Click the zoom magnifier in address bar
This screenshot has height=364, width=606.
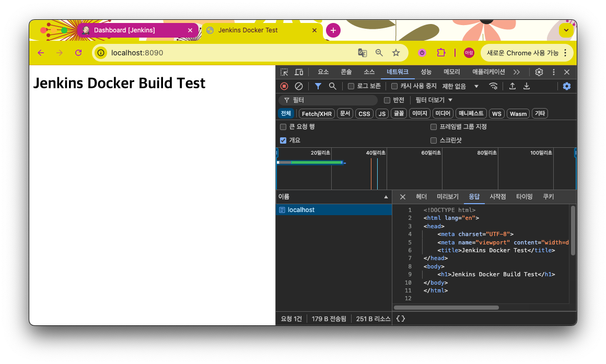tap(379, 53)
